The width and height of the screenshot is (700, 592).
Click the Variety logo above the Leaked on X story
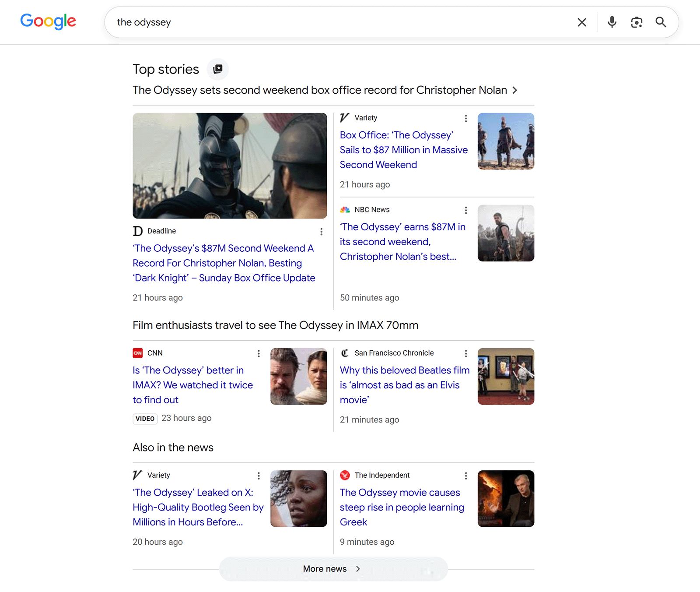[138, 475]
